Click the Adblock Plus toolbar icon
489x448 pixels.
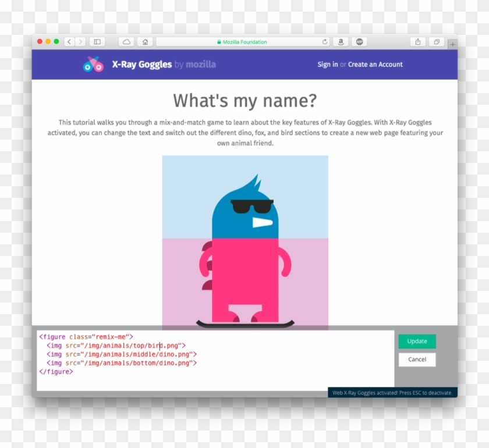pos(359,41)
